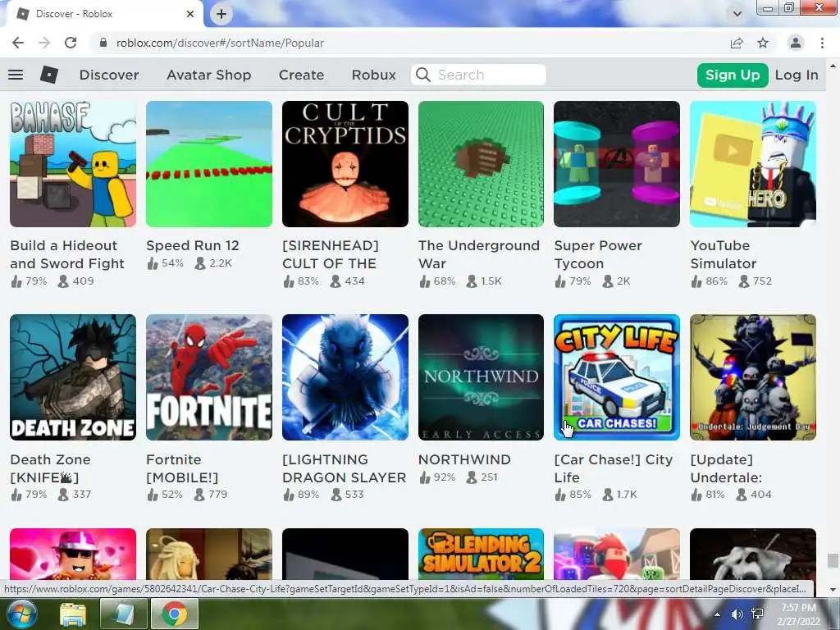This screenshot has width=840, height=630.
Task: Open the City Life Car Chases thumbnail
Action: point(617,377)
